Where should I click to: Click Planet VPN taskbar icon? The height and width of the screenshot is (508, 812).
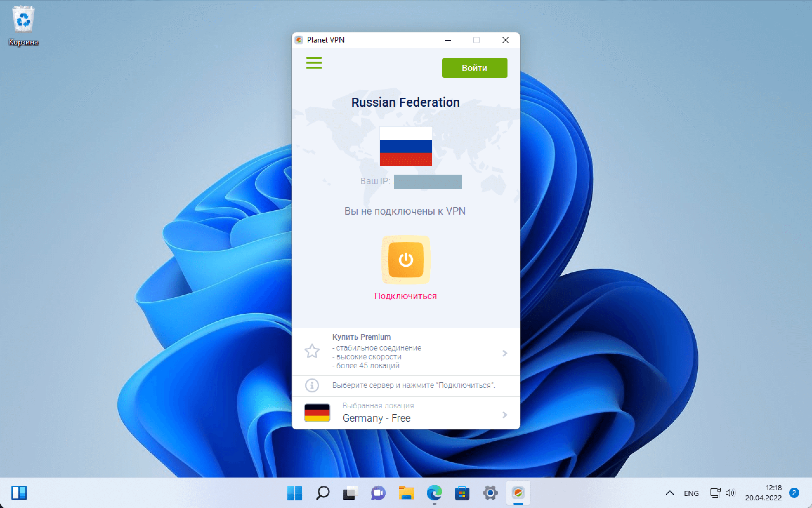point(518,493)
